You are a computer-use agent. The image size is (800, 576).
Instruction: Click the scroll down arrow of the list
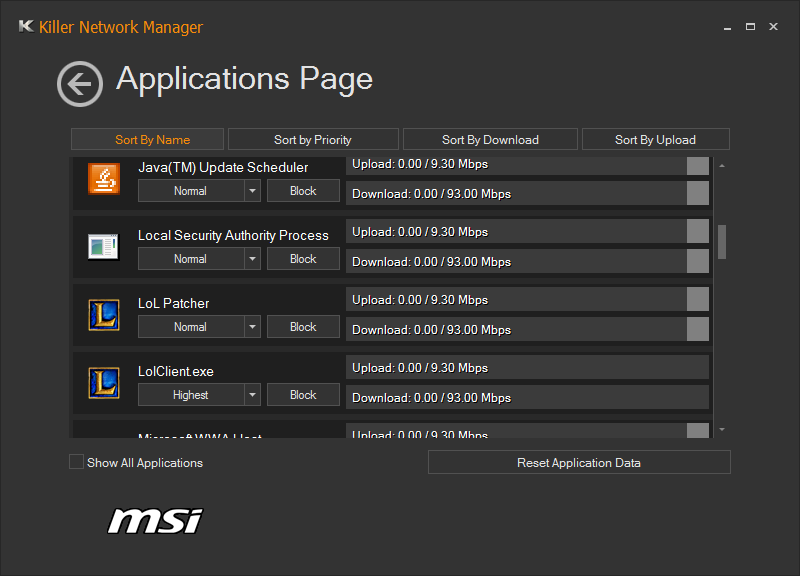(722, 430)
